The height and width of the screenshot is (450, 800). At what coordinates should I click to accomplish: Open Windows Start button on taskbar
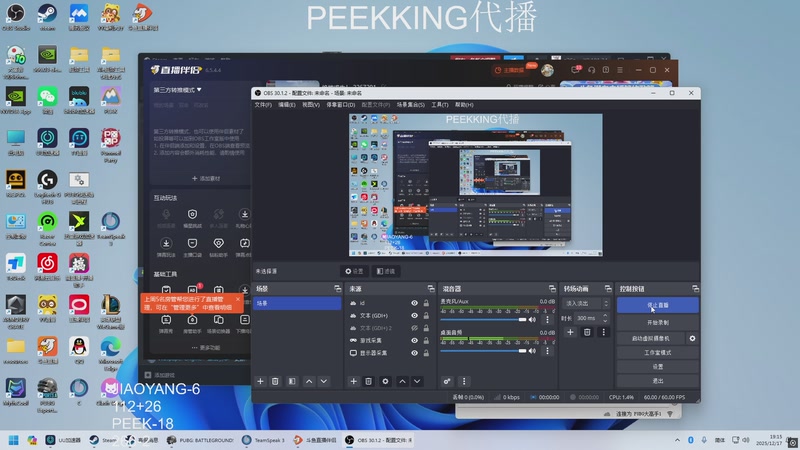coord(14,440)
